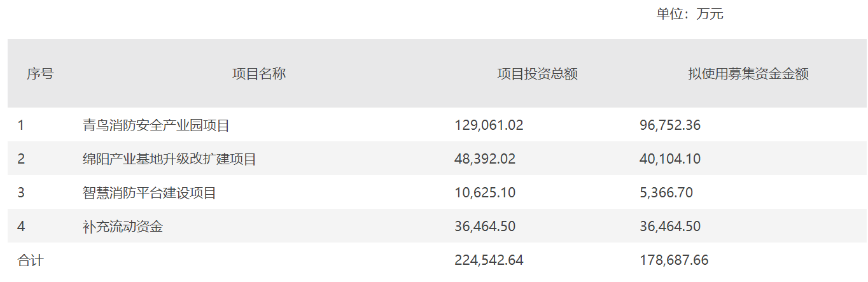Select the 补充流动资金 cell

(x=123, y=227)
